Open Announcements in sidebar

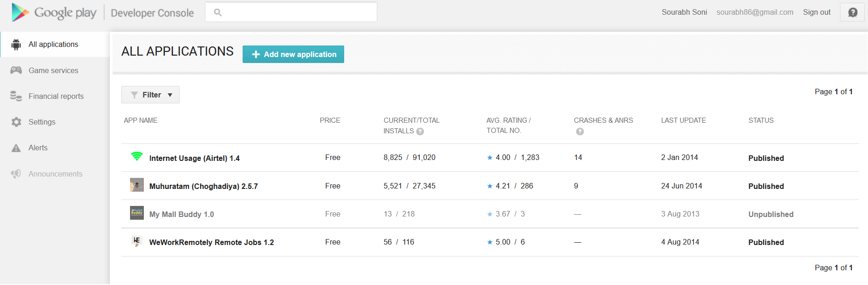(x=55, y=174)
